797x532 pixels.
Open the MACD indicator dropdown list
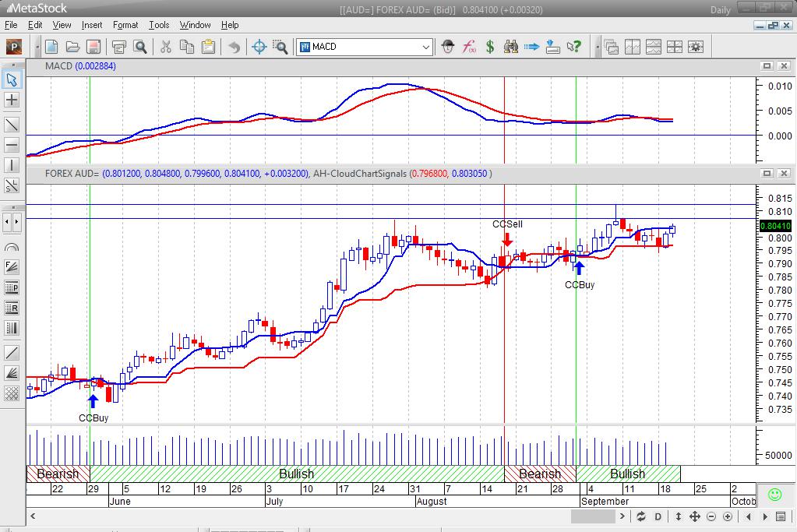(x=428, y=47)
